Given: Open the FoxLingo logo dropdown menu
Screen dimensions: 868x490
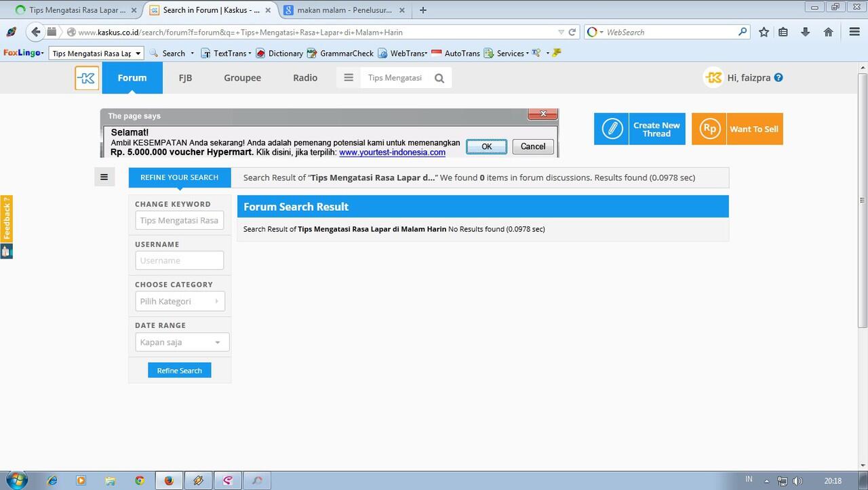Looking at the screenshot, I should pyautogui.click(x=24, y=53).
